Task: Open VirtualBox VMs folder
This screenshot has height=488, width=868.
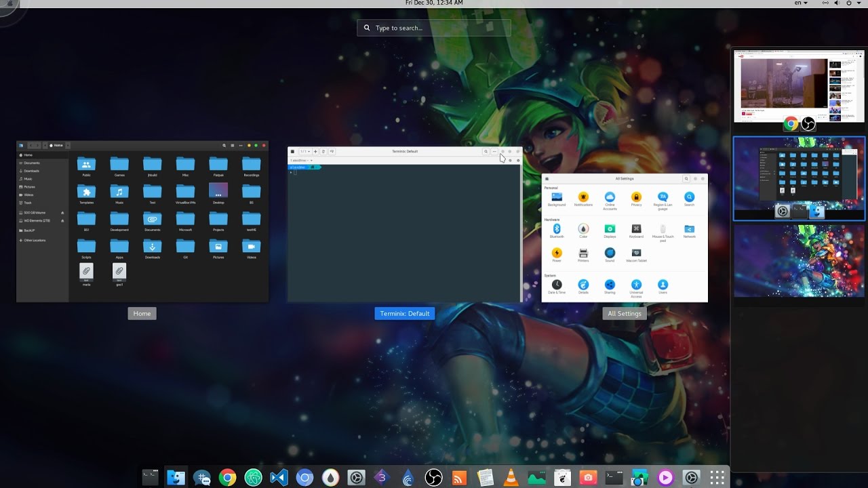Action: point(185,194)
